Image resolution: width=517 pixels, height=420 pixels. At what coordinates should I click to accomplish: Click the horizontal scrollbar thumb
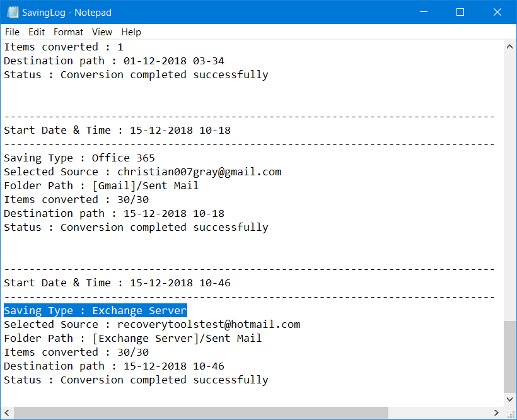tap(200, 412)
